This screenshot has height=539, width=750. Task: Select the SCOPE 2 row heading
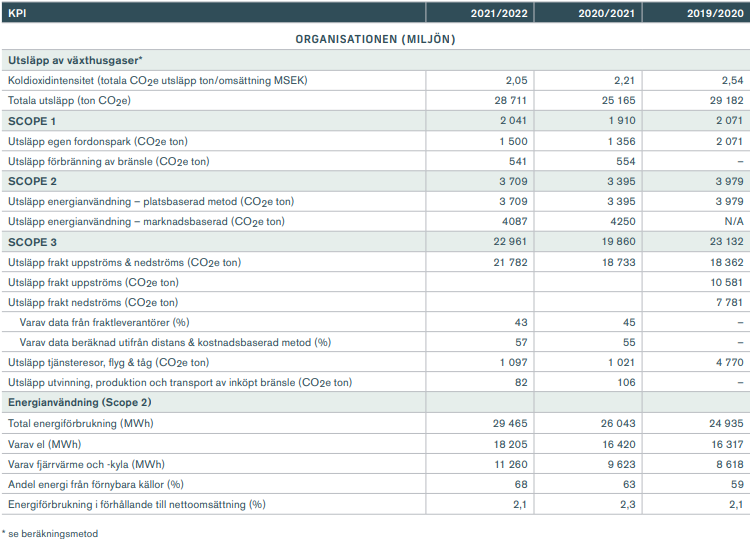pos(32,182)
